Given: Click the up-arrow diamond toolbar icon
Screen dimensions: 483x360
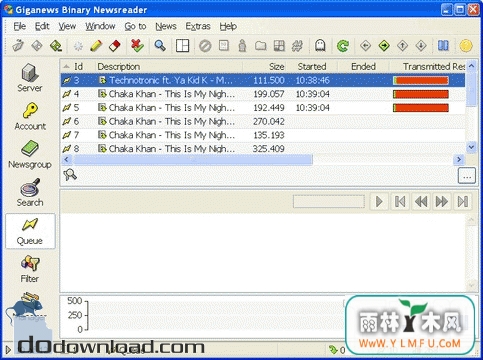Looking at the screenshot, I should [402, 46].
